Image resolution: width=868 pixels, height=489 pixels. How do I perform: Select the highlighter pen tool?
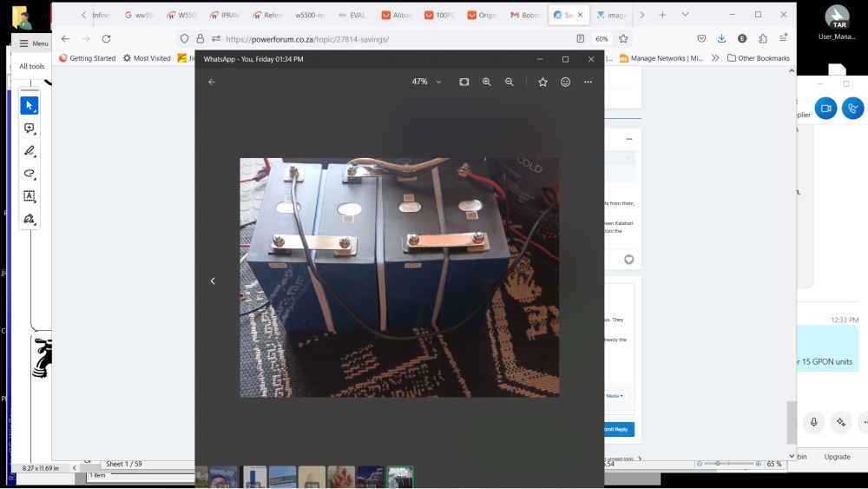click(x=30, y=150)
